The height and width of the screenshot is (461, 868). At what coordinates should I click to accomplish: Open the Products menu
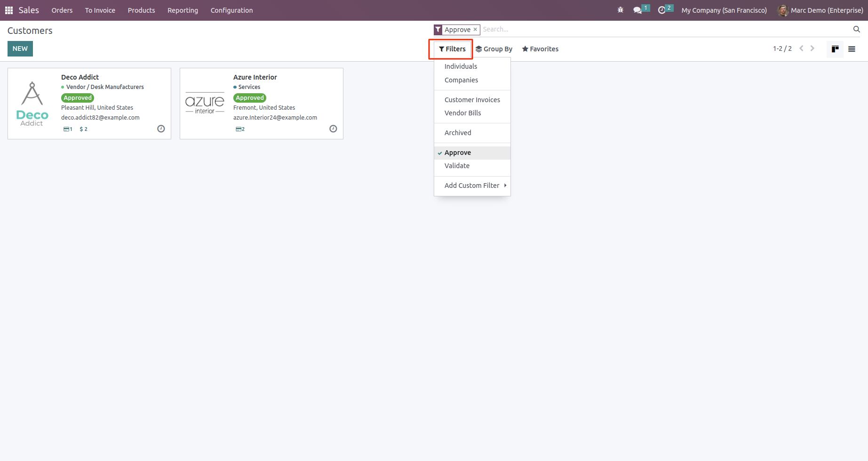[x=142, y=10]
